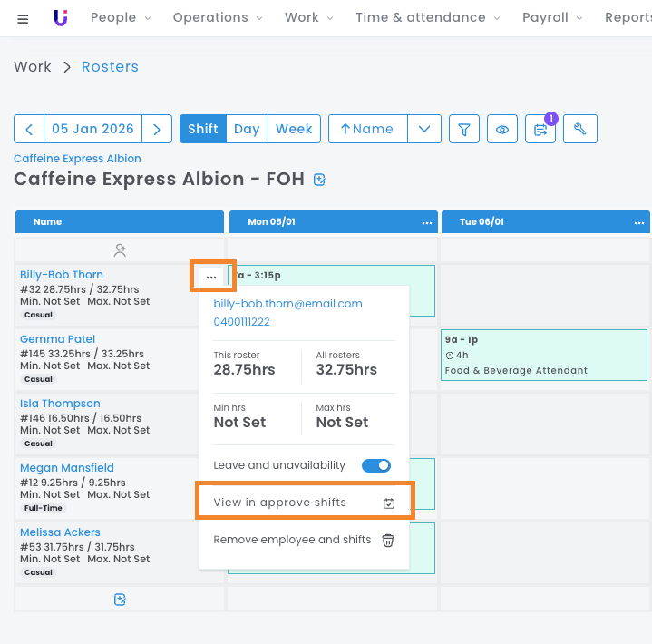652x644 pixels.
Task: Expand the Time & attendance dropdown
Action: (426, 18)
